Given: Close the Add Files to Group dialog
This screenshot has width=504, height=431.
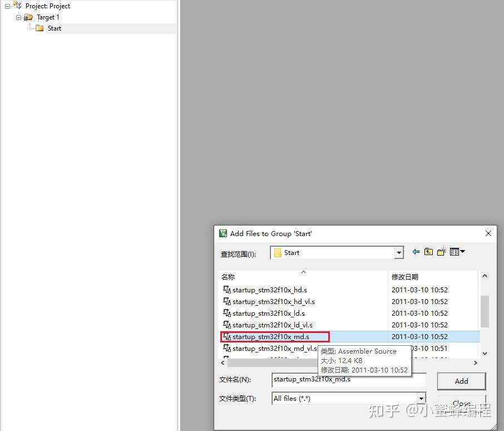Looking at the screenshot, I should click(488, 233).
